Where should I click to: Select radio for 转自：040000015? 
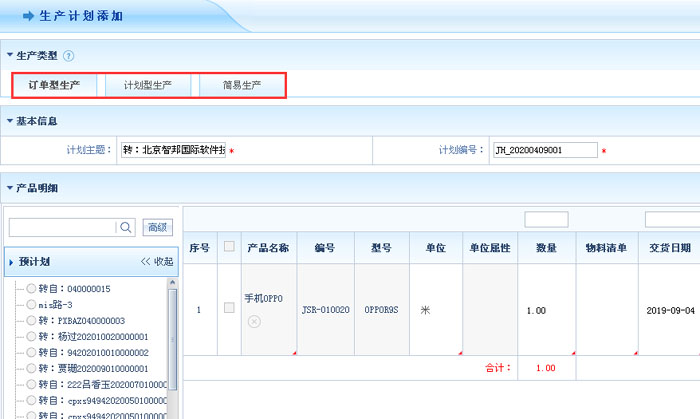click(31, 289)
